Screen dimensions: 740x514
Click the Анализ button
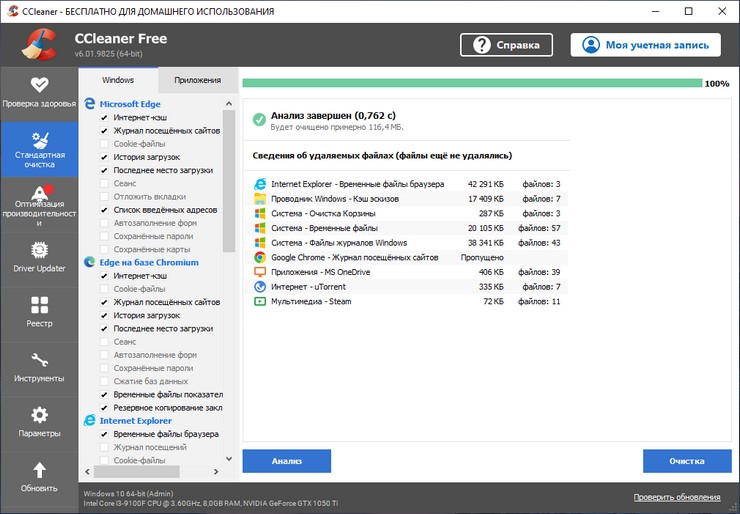click(x=286, y=461)
